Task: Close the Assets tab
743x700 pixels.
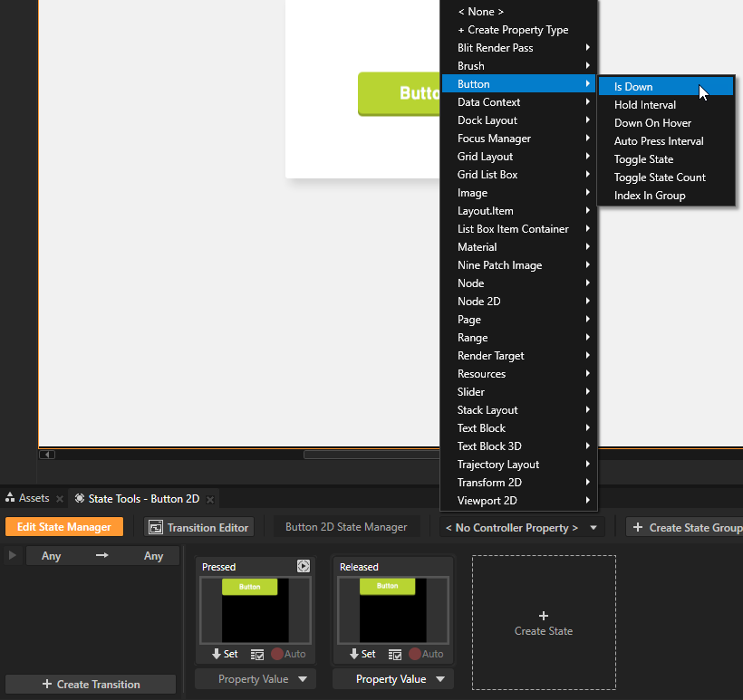Action: pyautogui.click(x=60, y=499)
